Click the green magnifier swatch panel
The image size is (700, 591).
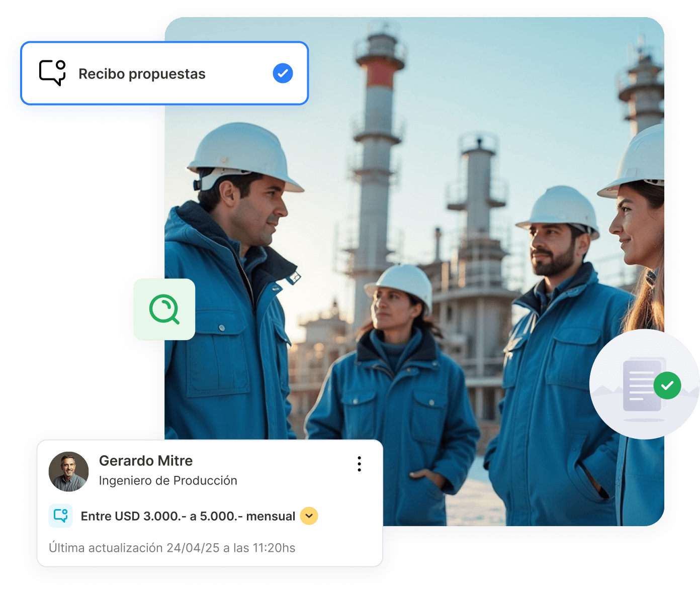(x=164, y=310)
